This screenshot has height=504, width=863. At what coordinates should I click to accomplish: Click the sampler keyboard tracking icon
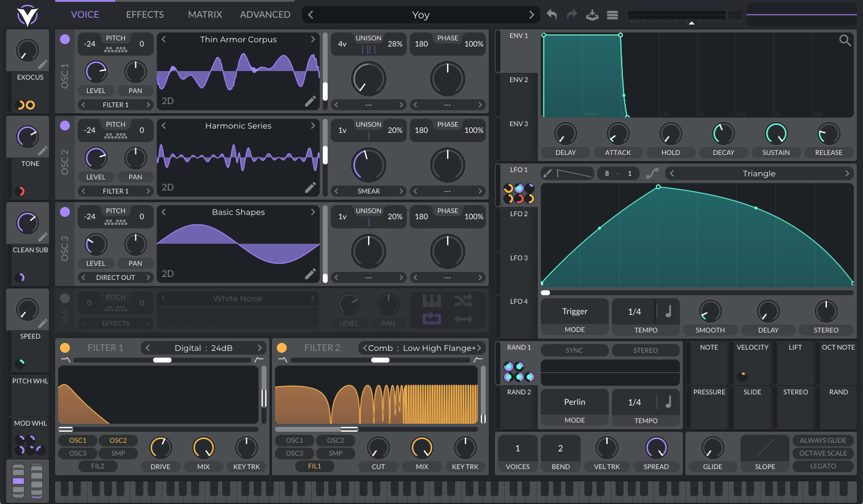coord(432,301)
